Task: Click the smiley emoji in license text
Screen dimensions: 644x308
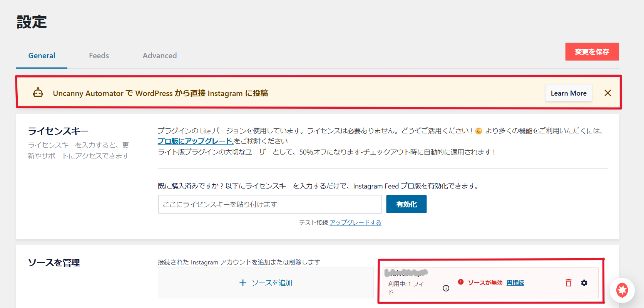Action: click(x=478, y=131)
